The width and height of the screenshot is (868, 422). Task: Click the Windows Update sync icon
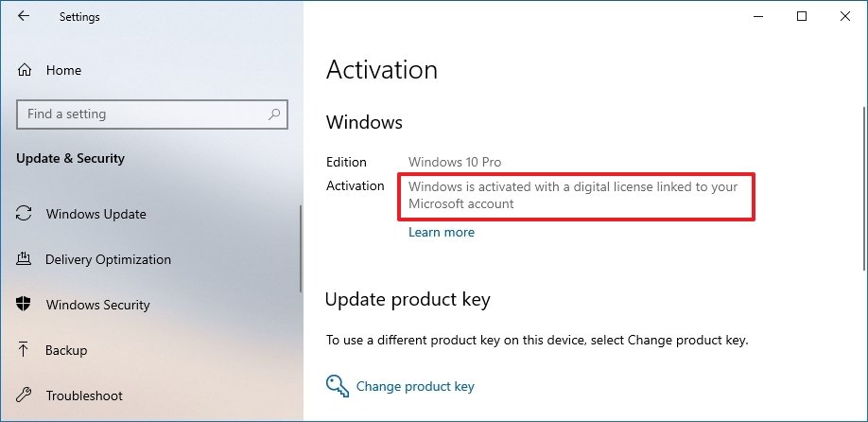tap(24, 214)
